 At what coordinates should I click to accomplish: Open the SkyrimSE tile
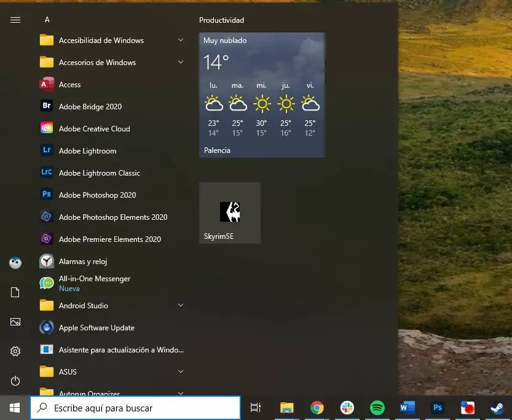tap(230, 213)
